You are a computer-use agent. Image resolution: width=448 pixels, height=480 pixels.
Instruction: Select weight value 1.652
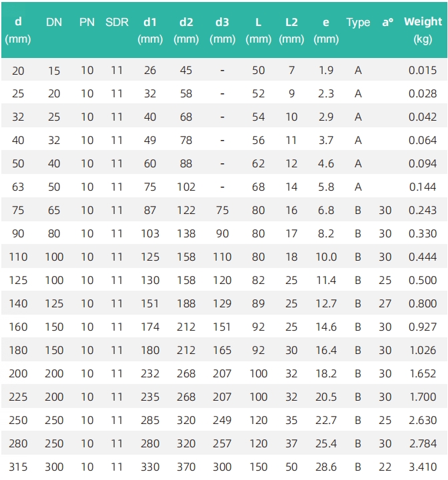pyautogui.click(x=423, y=373)
